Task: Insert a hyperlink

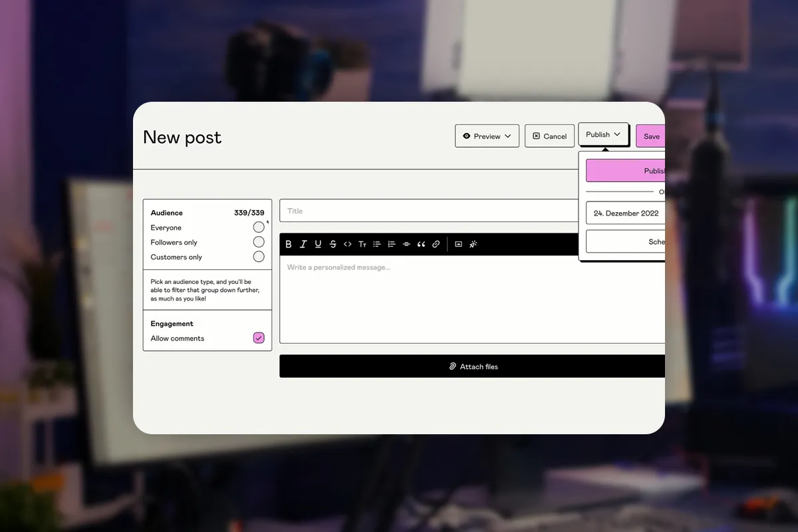Action: 436,244
